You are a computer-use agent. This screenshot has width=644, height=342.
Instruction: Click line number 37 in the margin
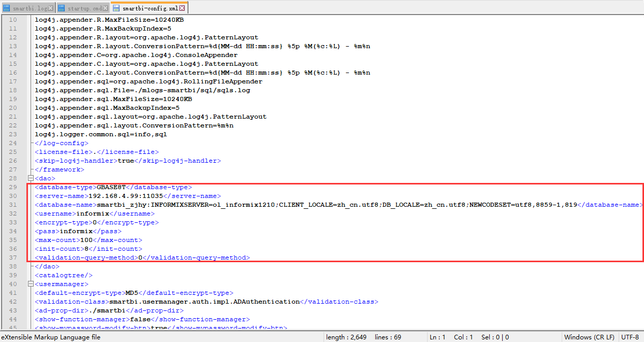click(x=13, y=258)
